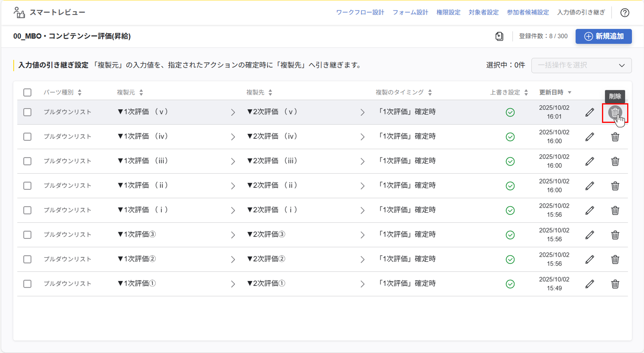The width and height of the screenshot is (644, 353).
Task: Click the スマートレビュー logo icon
Action: [19, 12]
